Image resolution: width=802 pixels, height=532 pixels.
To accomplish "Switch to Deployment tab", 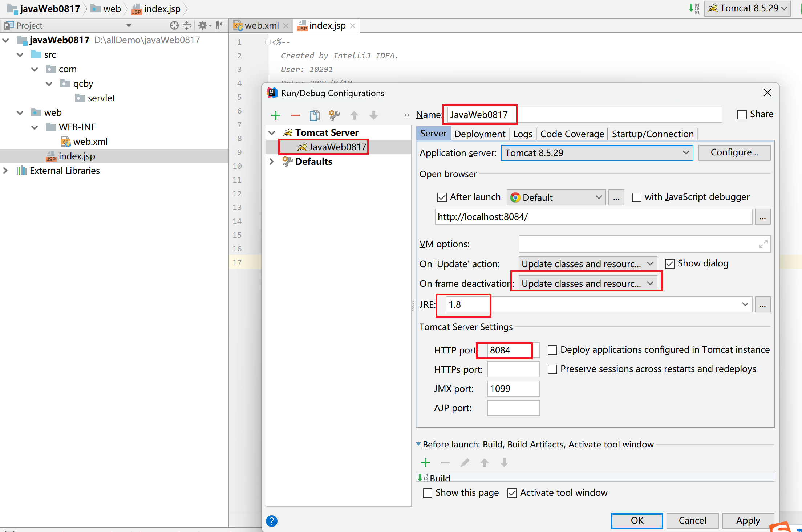I will (x=480, y=134).
